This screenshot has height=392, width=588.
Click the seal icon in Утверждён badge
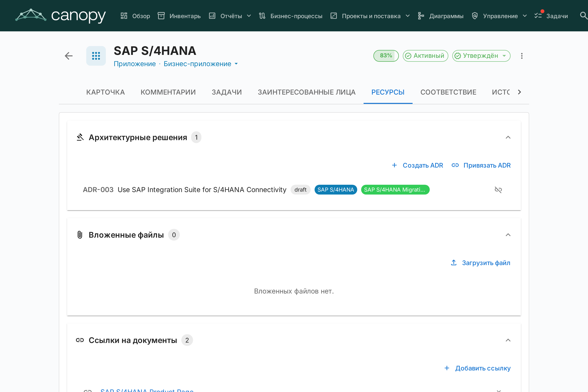click(x=458, y=56)
